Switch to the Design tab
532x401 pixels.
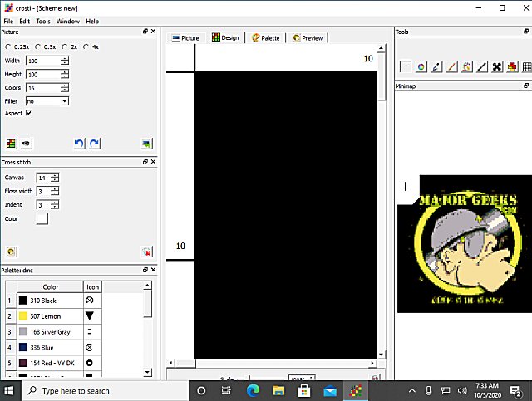click(225, 37)
